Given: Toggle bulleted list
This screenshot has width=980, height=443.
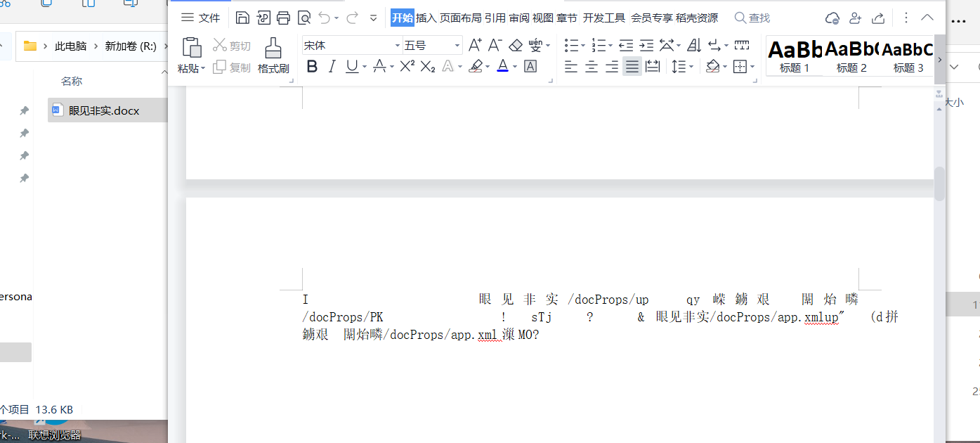Looking at the screenshot, I should (x=571, y=45).
